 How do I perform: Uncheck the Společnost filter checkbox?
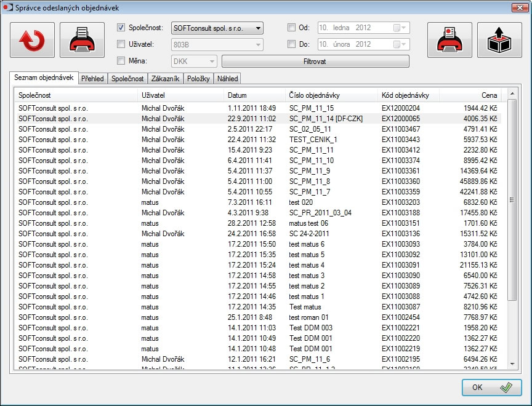[x=121, y=28]
